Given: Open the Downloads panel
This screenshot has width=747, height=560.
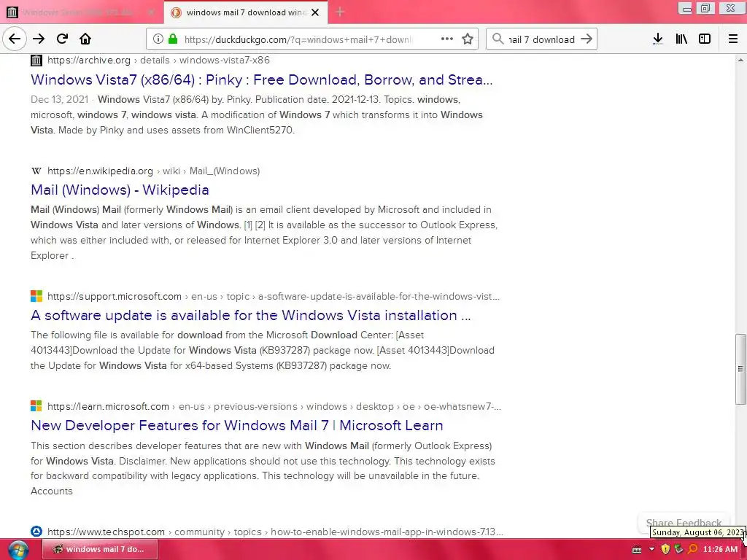Looking at the screenshot, I should coord(658,39).
